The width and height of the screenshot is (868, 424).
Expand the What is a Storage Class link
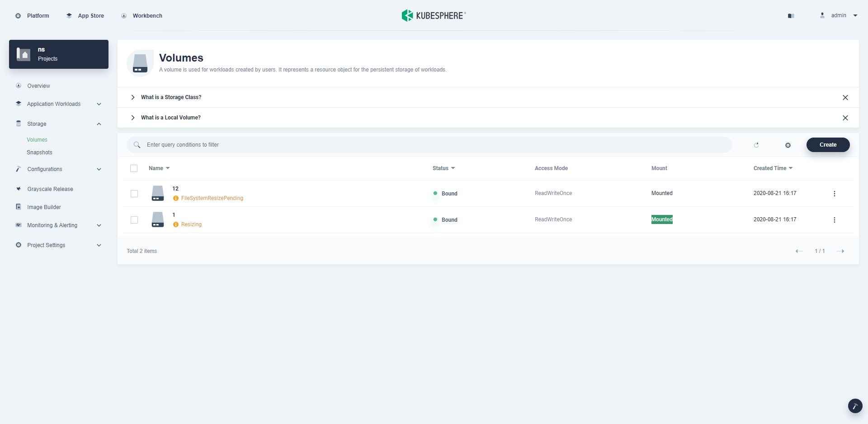point(171,97)
